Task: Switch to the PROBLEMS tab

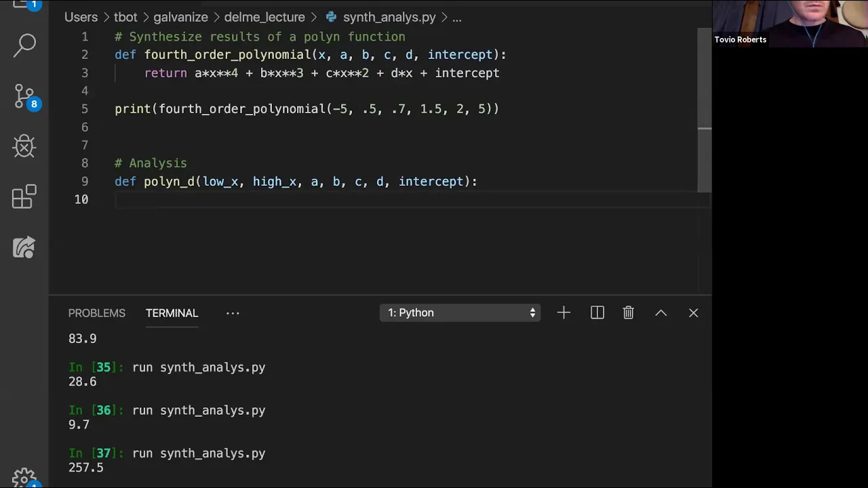Action: click(97, 313)
